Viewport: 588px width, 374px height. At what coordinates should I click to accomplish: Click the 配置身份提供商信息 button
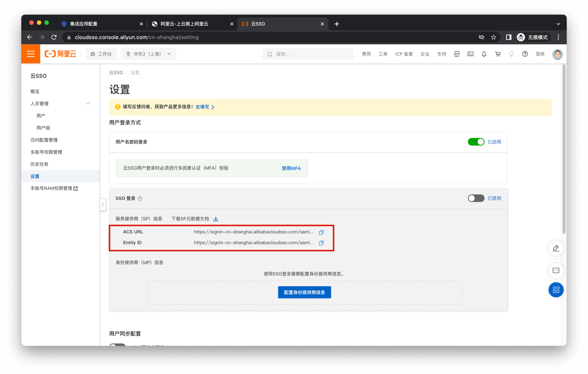(x=304, y=292)
